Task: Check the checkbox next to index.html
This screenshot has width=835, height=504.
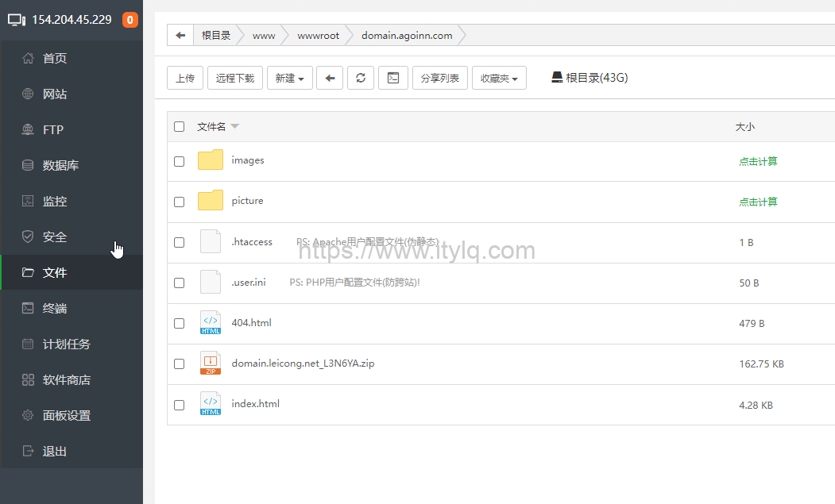Action: tap(179, 405)
